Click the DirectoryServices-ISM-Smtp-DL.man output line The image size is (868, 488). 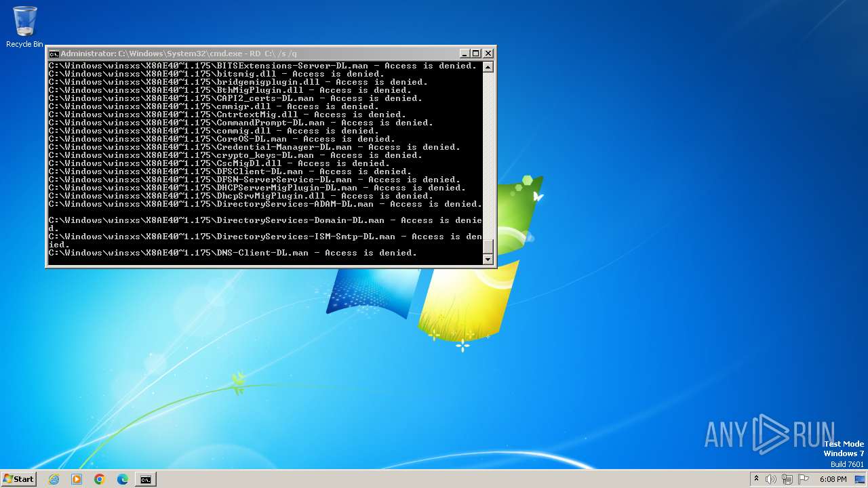pos(265,241)
